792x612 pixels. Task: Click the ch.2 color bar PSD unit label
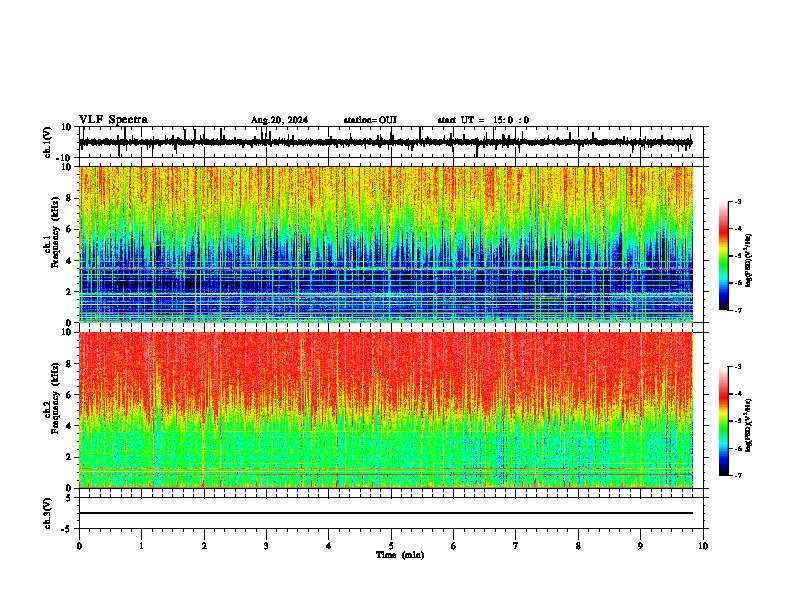coord(748,425)
